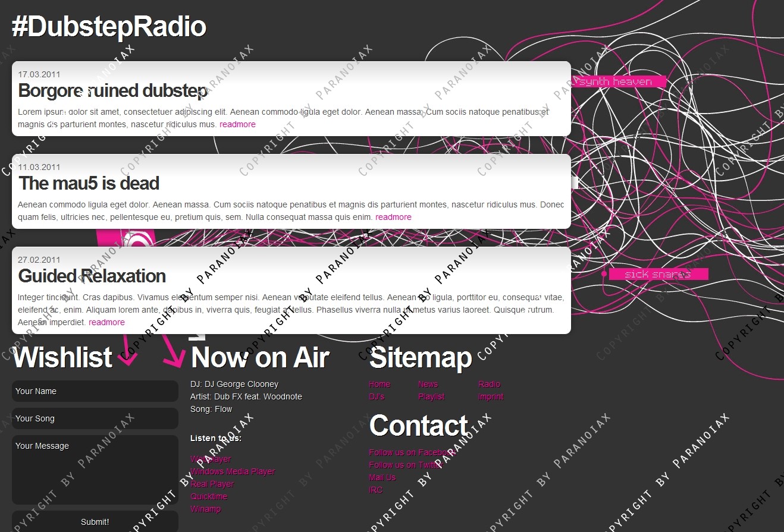784x532 pixels.
Task: Open the Mail Us contact link
Action: (382, 477)
